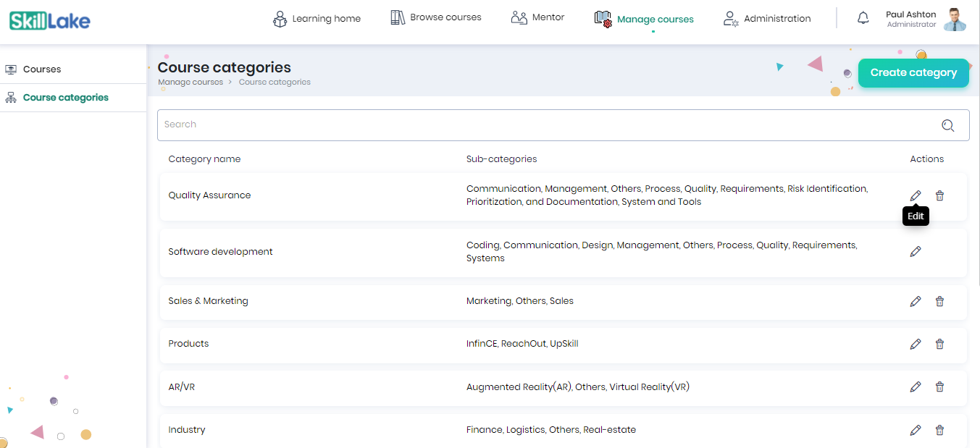Click the SkillLake logo
This screenshot has width=980, height=448.
[x=50, y=20]
